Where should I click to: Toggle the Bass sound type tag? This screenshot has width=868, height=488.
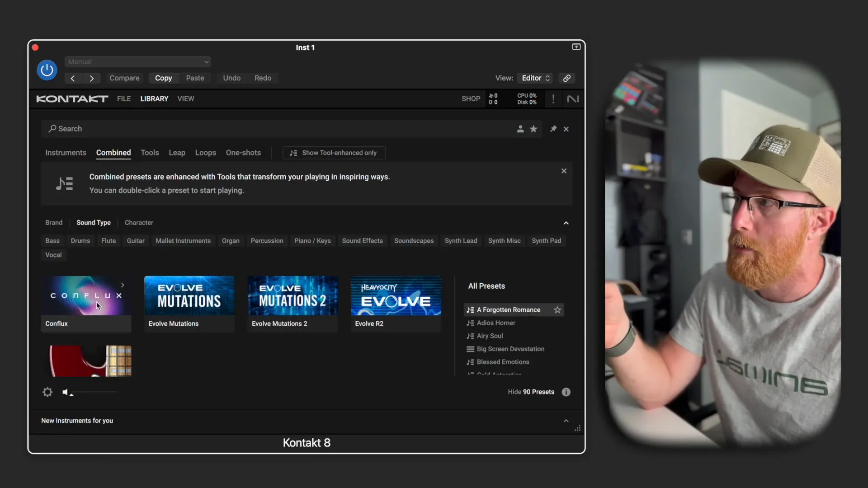[x=52, y=241]
